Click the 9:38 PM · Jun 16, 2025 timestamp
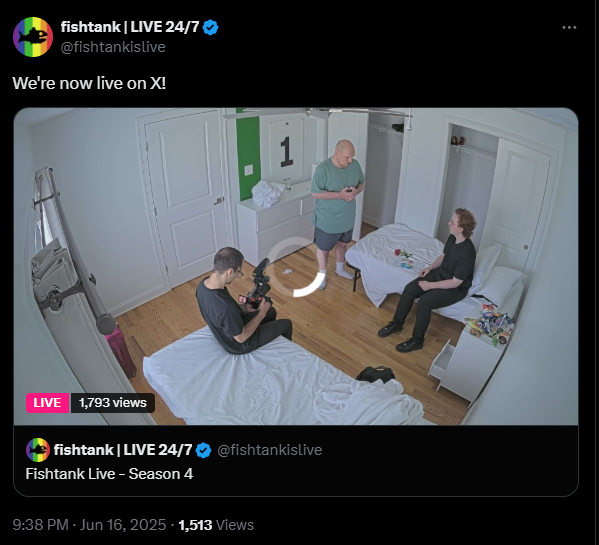The height and width of the screenshot is (545, 599). click(x=89, y=525)
